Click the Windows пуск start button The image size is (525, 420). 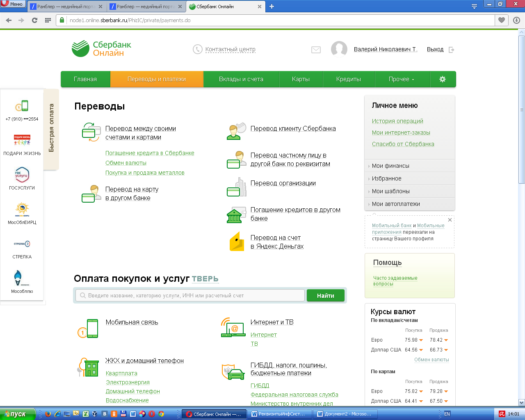pos(18,414)
